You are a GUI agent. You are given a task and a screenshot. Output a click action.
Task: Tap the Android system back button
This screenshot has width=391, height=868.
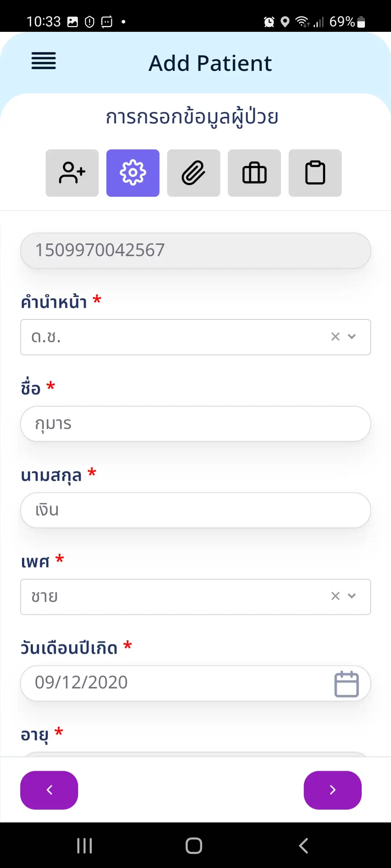(x=303, y=846)
